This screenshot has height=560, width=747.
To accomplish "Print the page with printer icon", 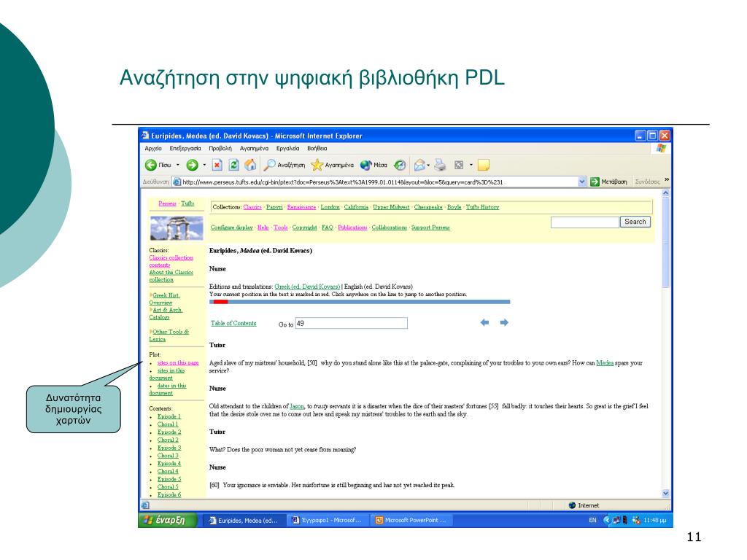I will click(440, 166).
